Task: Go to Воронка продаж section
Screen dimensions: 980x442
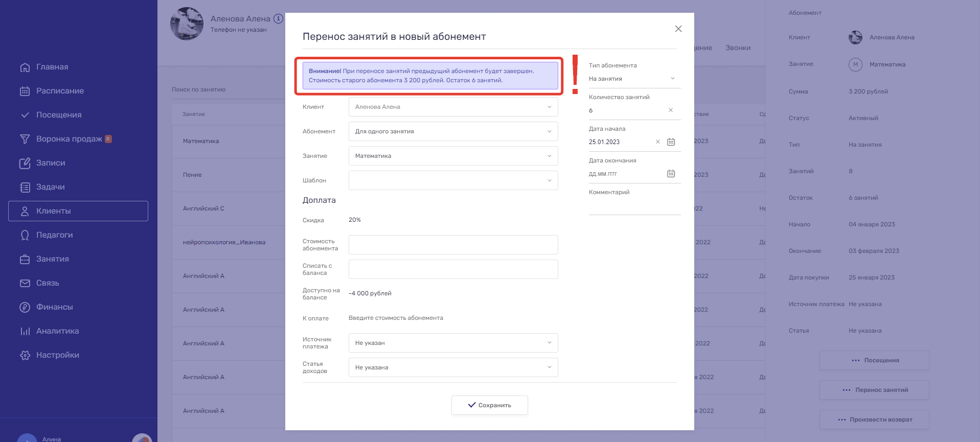Action: coord(69,139)
